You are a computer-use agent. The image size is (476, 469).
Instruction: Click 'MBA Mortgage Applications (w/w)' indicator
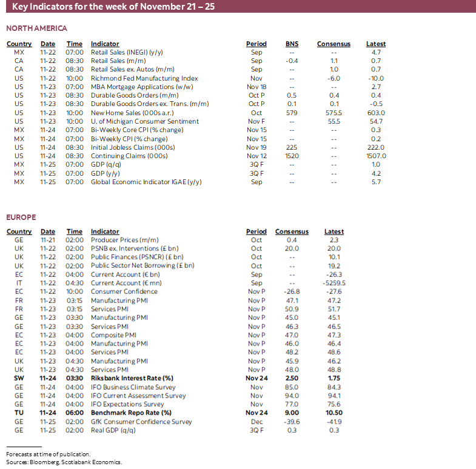coord(142,87)
